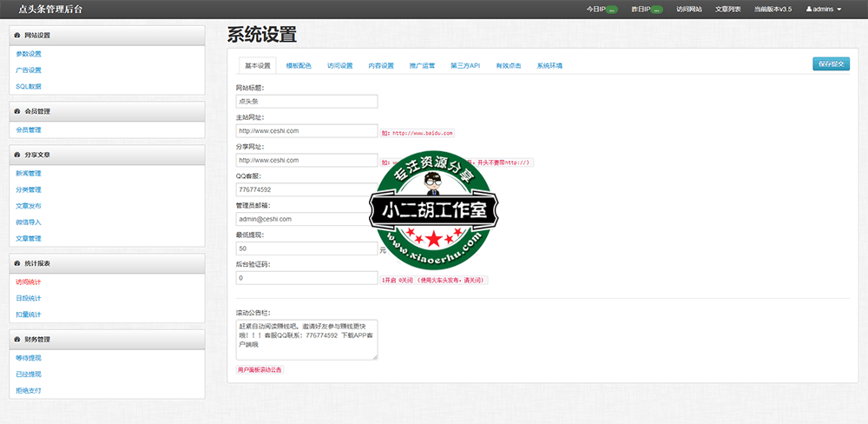868x424 pixels.
Task: Select the 系统环境 tab
Action: coord(549,66)
